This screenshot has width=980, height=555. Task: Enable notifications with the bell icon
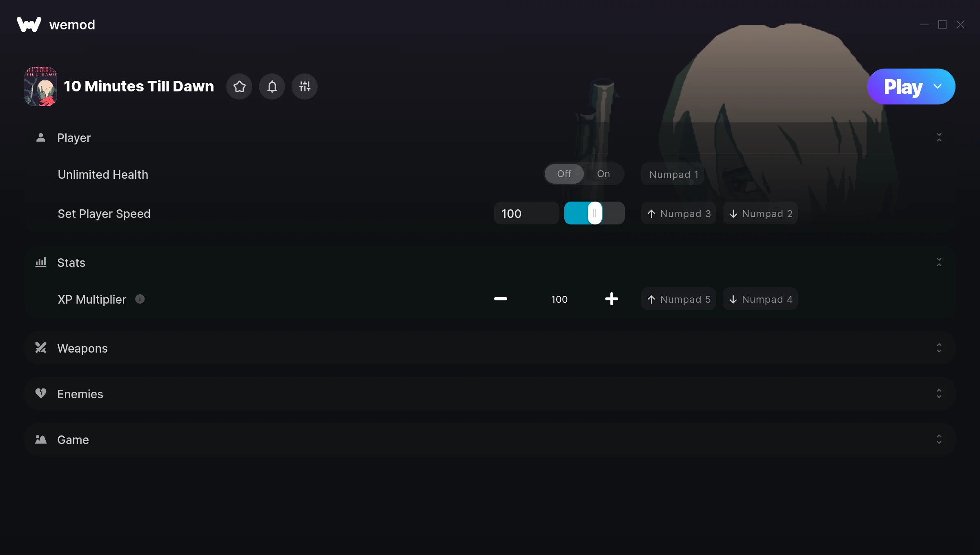click(272, 87)
